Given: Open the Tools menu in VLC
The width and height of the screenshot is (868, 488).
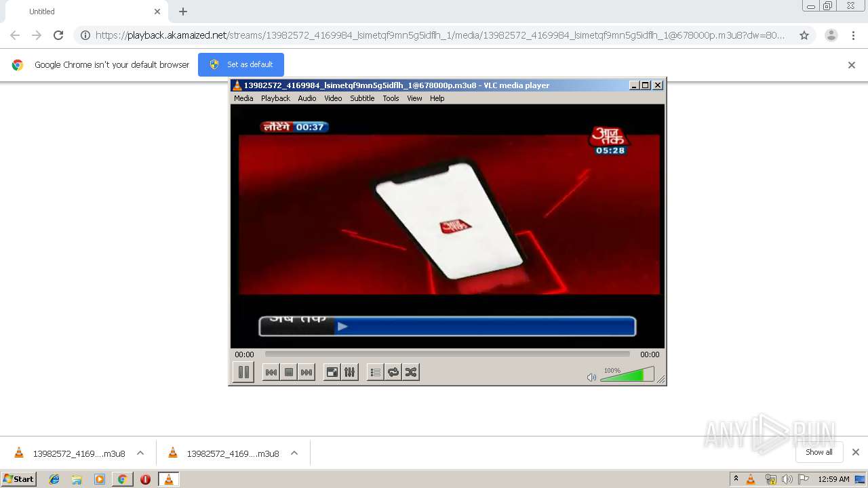Looking at the screenshot, I should tap(391, 98).
